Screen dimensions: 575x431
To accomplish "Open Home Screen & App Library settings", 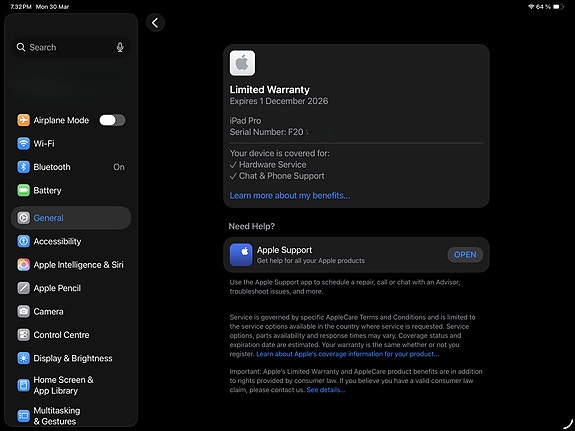I will coord(71,385).
